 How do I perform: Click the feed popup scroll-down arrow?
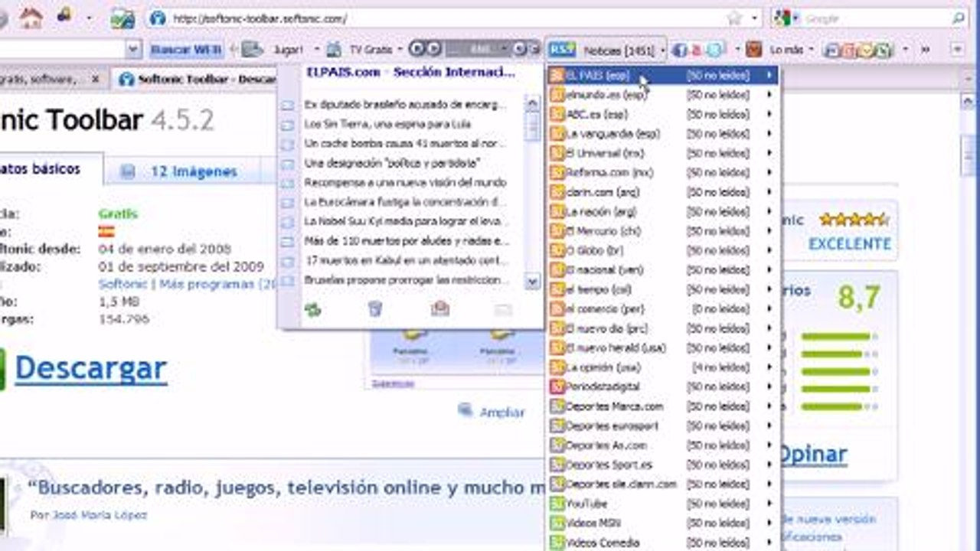(x=533, y=282)
